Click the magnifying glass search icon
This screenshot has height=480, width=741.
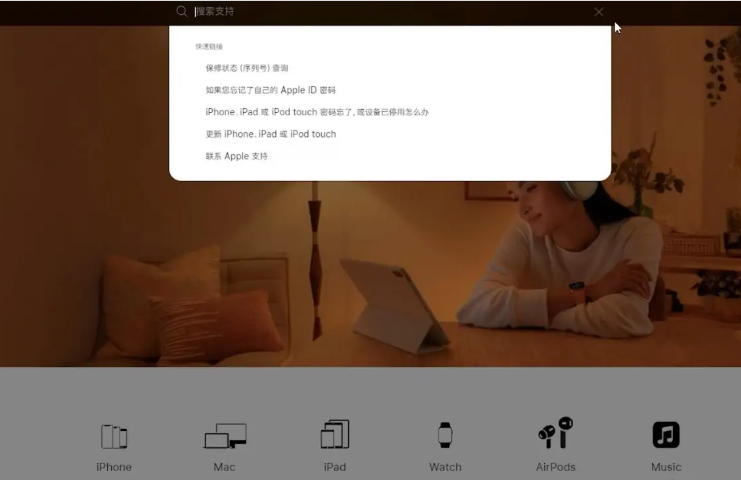tap(181, 12)
